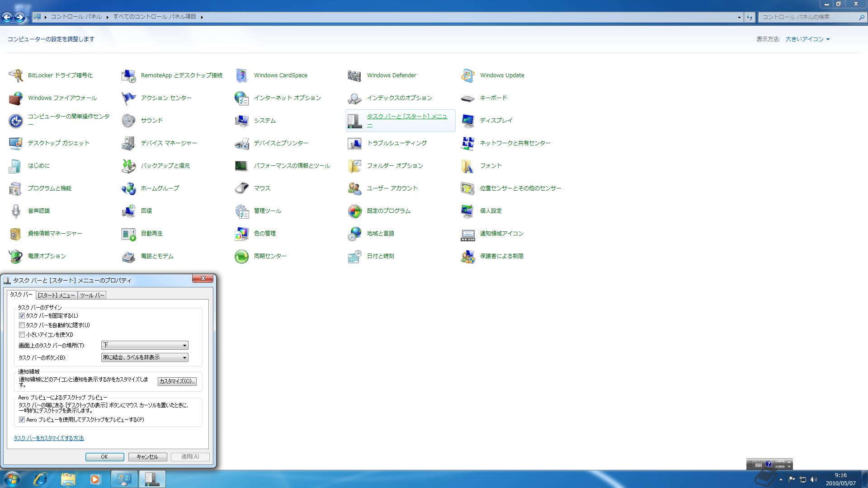The height and width of the screenshot is (488, 868).
Task: Click すべてのコントロール パネル項目 breadcrumb item
Action: pos(155,17)
